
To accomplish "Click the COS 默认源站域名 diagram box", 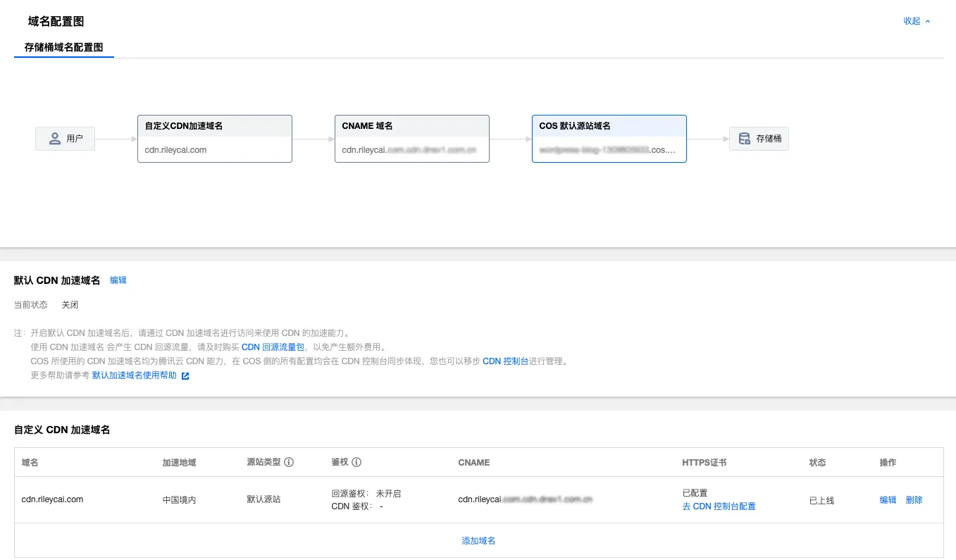I will 609,139.
